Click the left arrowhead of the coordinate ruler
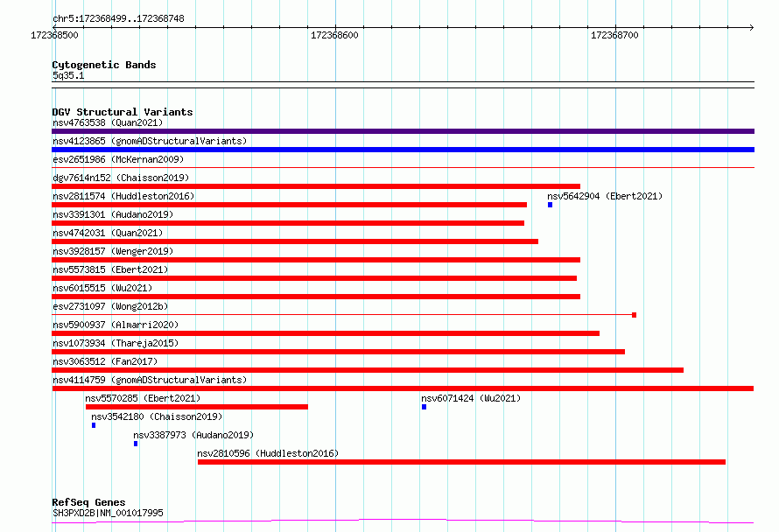779x532 pixels. (54, 27)
